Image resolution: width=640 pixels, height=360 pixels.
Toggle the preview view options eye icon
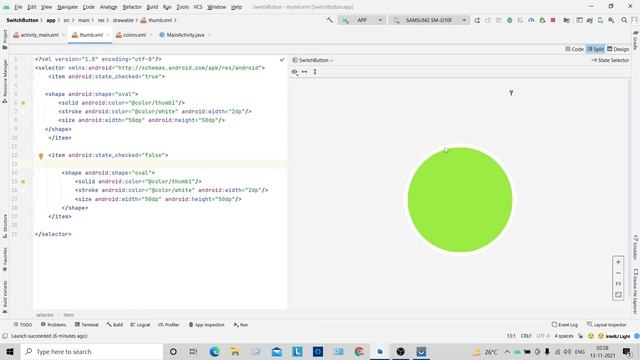pyautogui.click(x=294, y=72)
